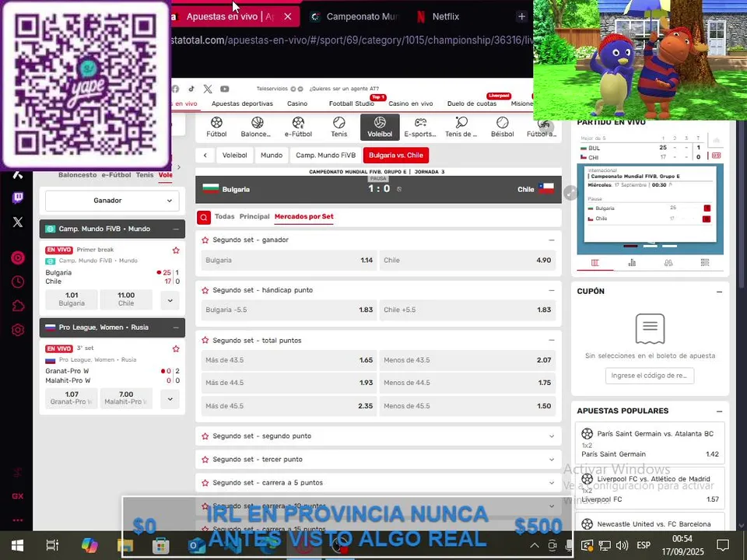Expand the Segundo set - segundo punto market

tap(552, 436)
